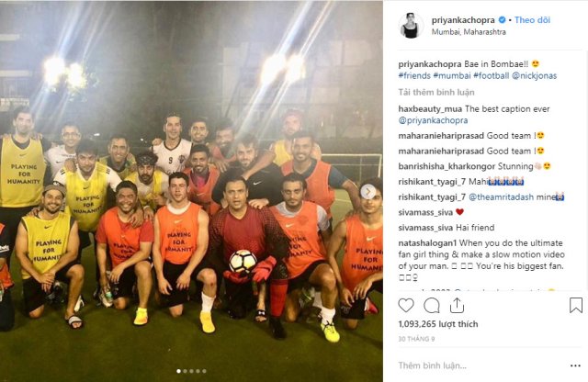Jump to last carousel dot

point(204,371)
